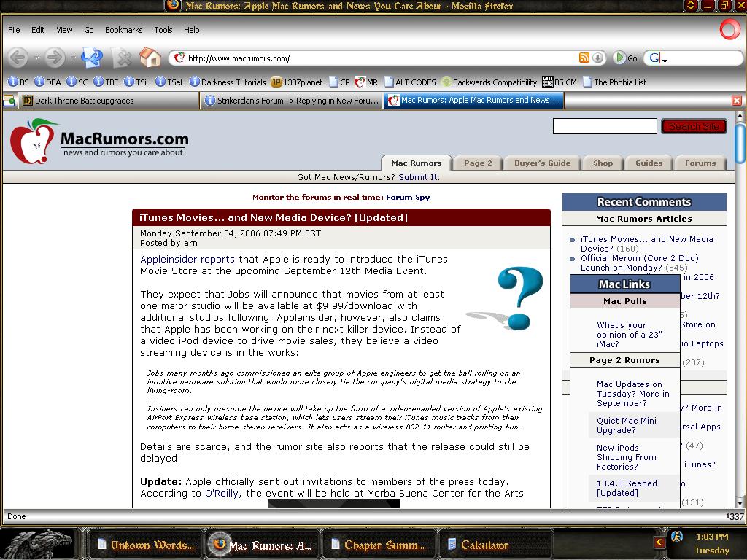Viewport: 747px width, 560px height.
Task: Open Official Merom (Core 2 Duo) comment link
Action: pos(639,262)
